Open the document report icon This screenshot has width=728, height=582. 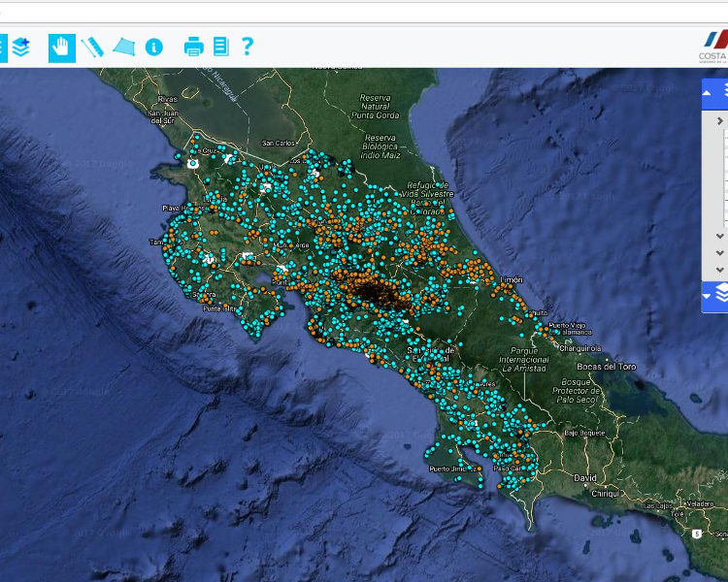point(221,47)
